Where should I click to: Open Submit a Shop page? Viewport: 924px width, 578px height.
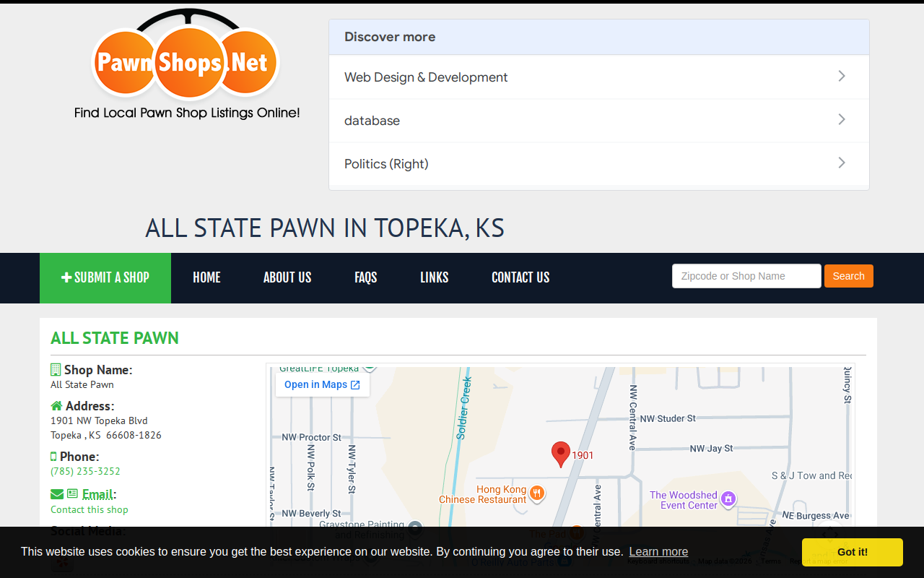105,278
